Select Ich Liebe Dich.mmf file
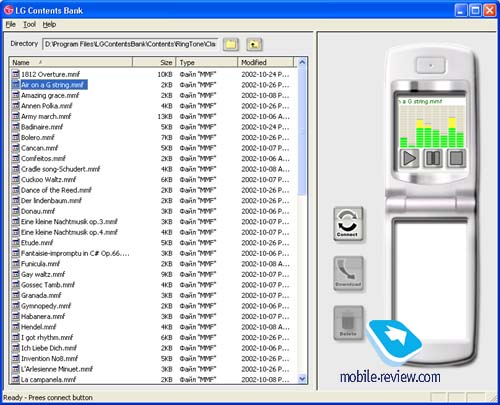 (49, 348)
